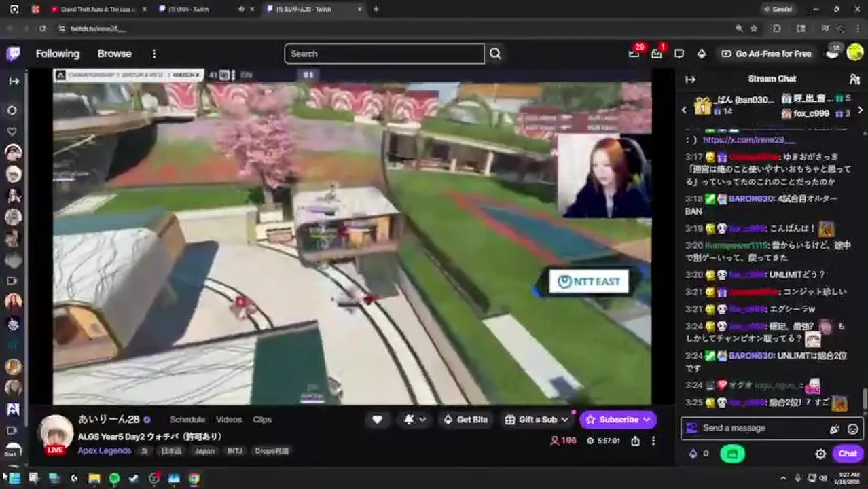Viewport: 868px width, 489px height.
Task: Select the Japan stream tag
Action: pyautogui.click(x=204, y=451)
